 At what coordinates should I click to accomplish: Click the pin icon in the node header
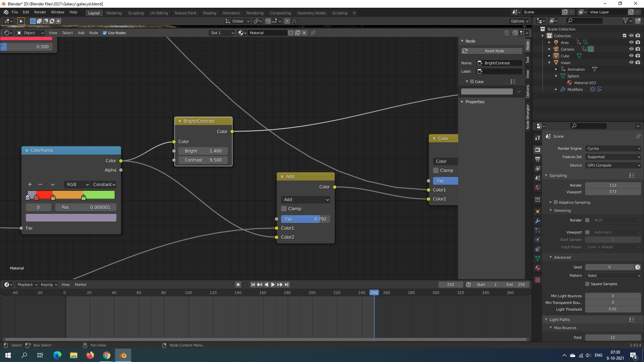[313, 33]
